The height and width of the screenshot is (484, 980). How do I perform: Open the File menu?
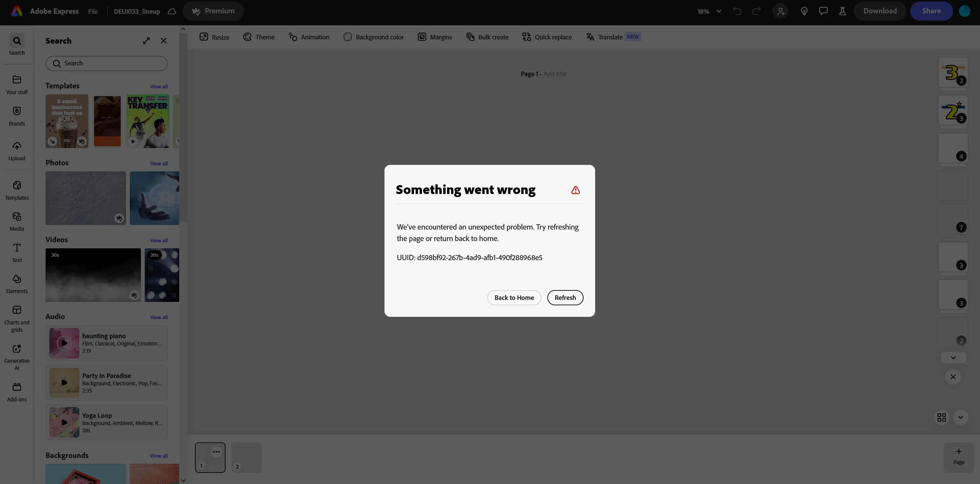click(x=93, y=11)
